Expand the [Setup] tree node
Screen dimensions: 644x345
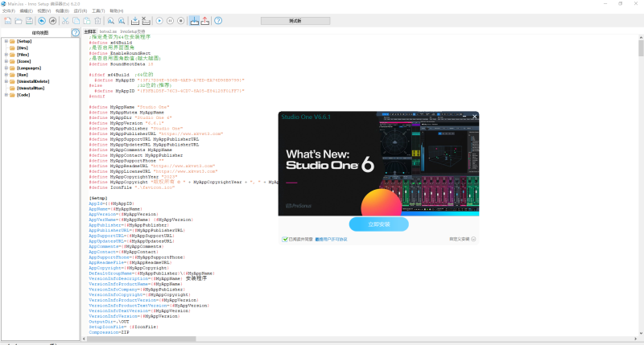click(x=6, y=41)
